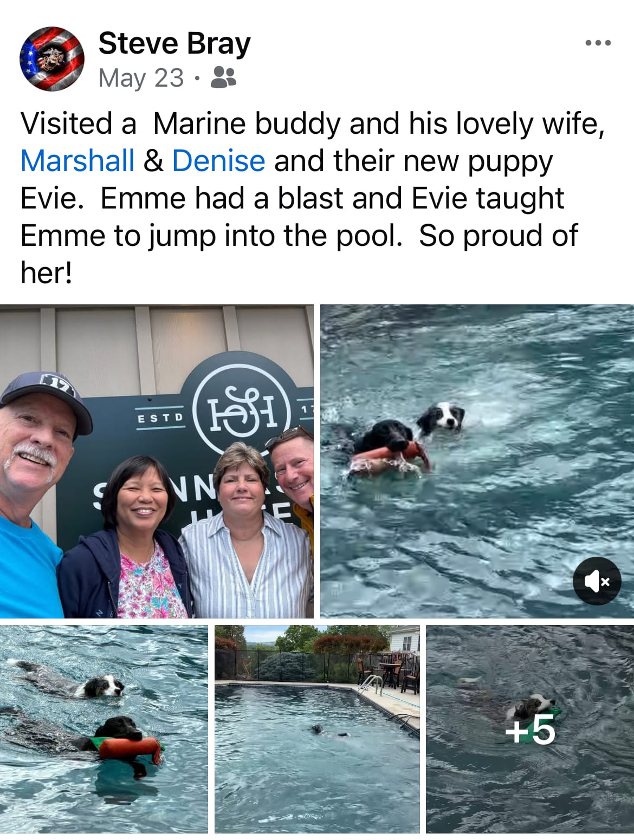634x840 pixels.
Task: Tap the post caption text
Action: pyautogui.click(x=312, y=198)
